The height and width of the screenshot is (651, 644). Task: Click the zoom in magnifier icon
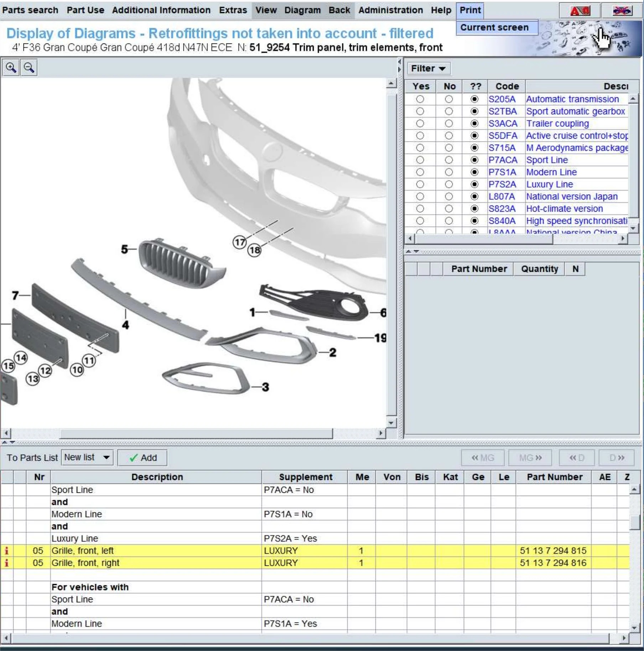click(x=11, y=68)
